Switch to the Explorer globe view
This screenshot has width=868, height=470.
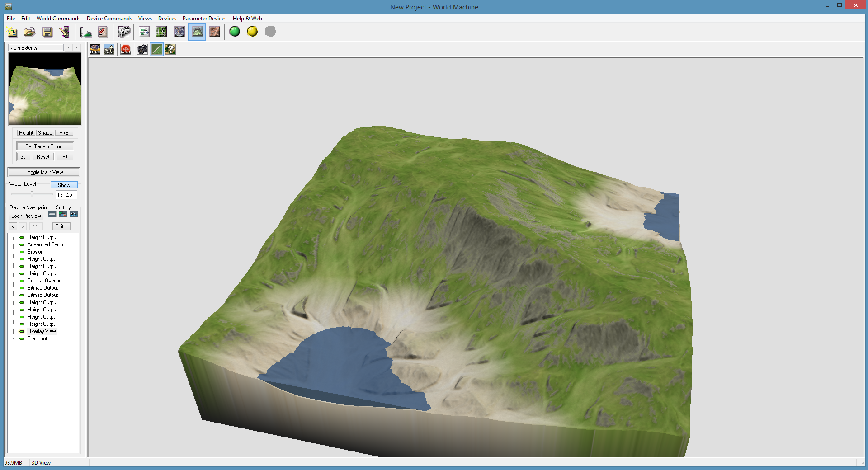click(x=179, y=32)
